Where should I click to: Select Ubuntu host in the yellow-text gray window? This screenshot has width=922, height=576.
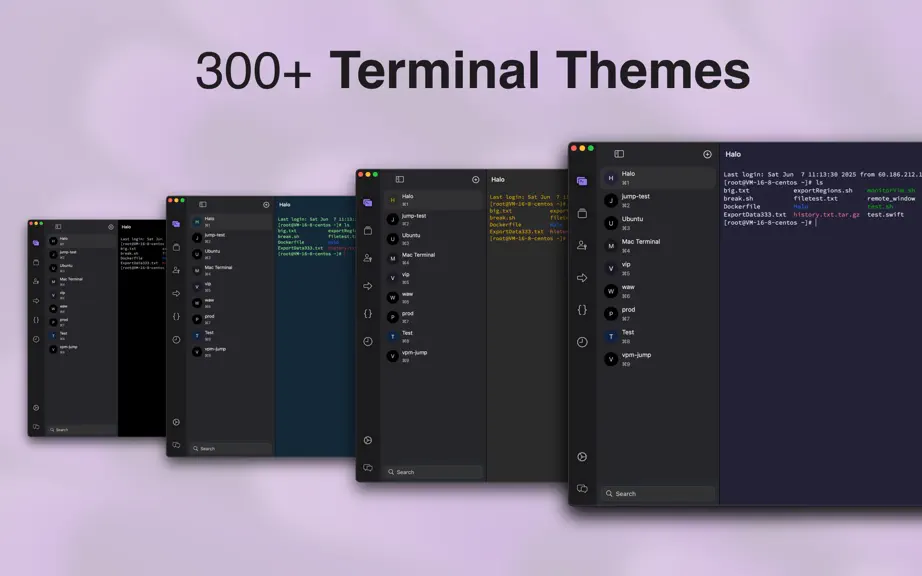[x=433, y=239]
